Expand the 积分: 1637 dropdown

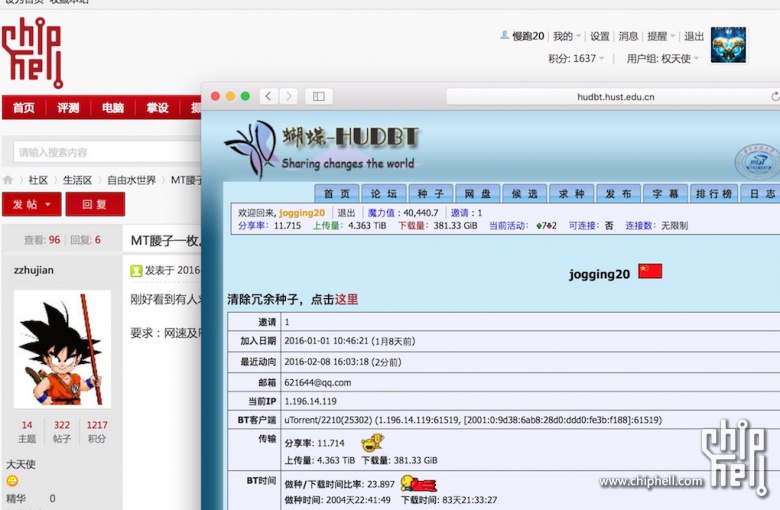click(x=576, y=59)
